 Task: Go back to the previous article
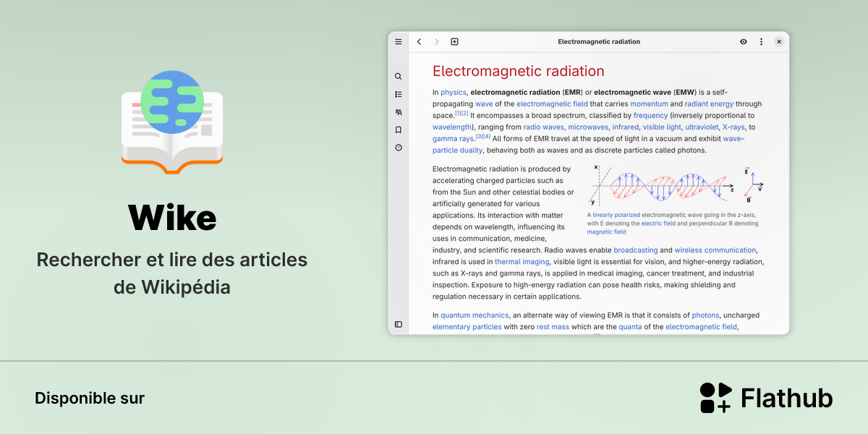point(419,42)
